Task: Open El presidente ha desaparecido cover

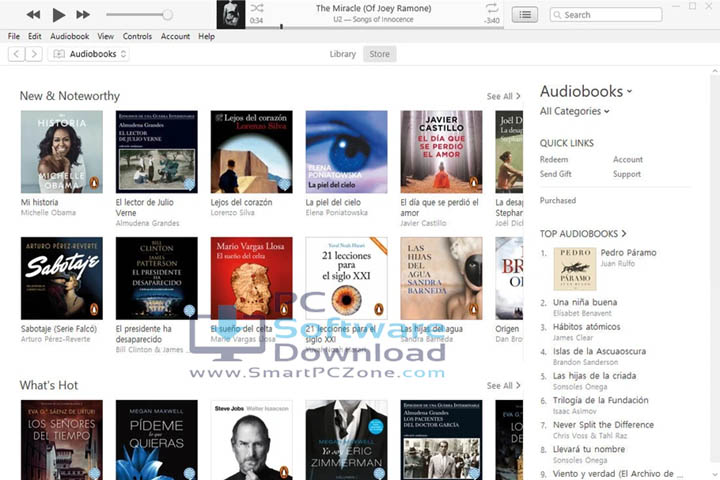Action: [157, 278]
